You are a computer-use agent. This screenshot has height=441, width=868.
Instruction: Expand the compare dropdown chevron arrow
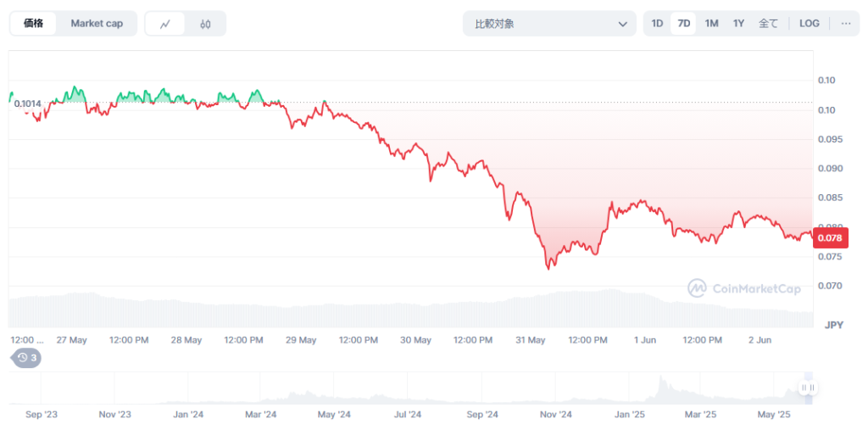click(x=623, y=24)
